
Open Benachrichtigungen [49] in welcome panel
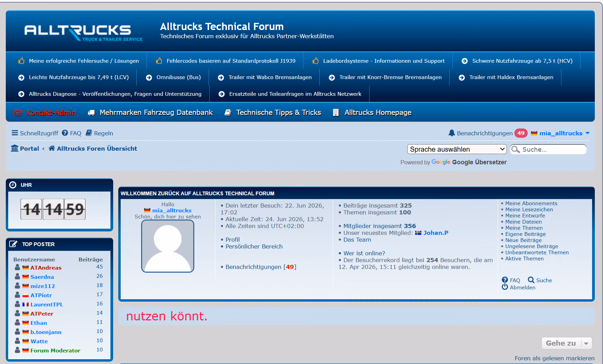261,267
